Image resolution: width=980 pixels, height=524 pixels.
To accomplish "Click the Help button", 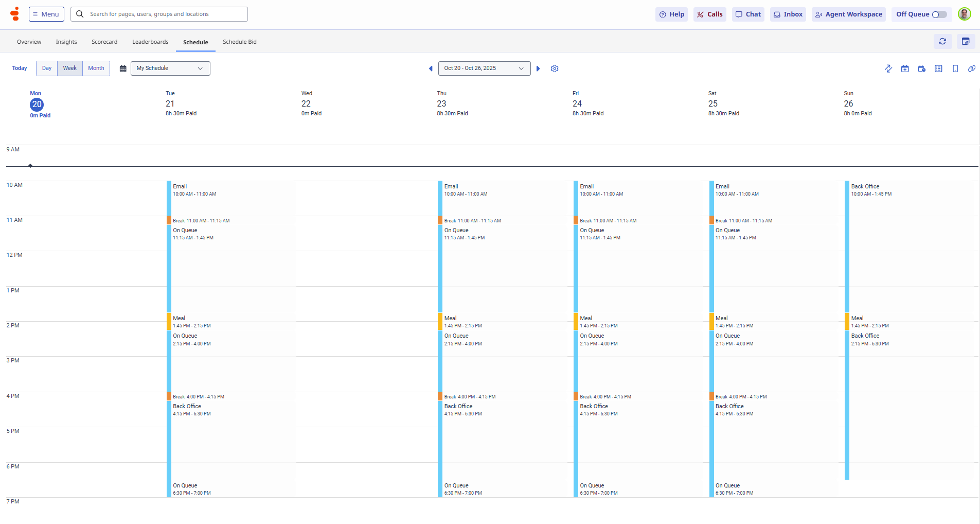I will (x=671, y=14).
